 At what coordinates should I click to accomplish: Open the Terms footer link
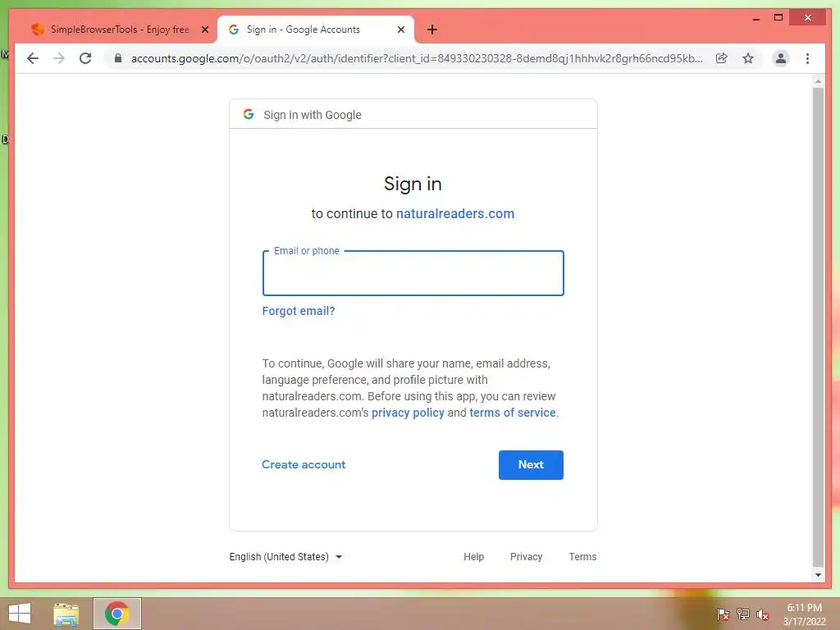[x=583, y=557]
